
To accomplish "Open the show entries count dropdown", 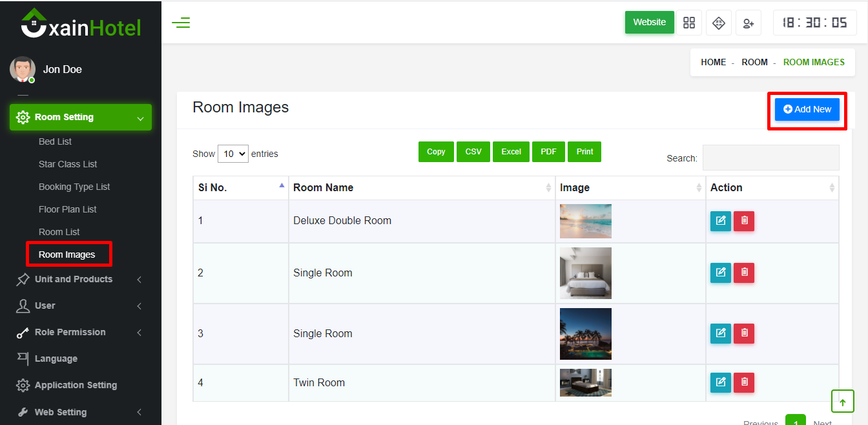I will point(232,154).
